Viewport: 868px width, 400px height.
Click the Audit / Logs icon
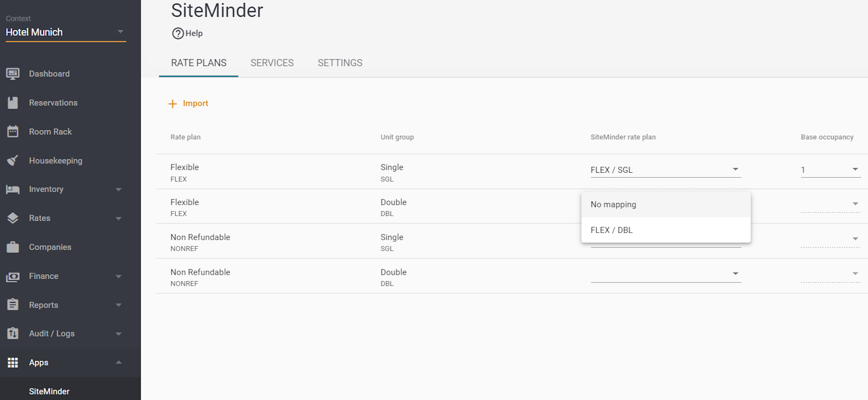(13, 334)
